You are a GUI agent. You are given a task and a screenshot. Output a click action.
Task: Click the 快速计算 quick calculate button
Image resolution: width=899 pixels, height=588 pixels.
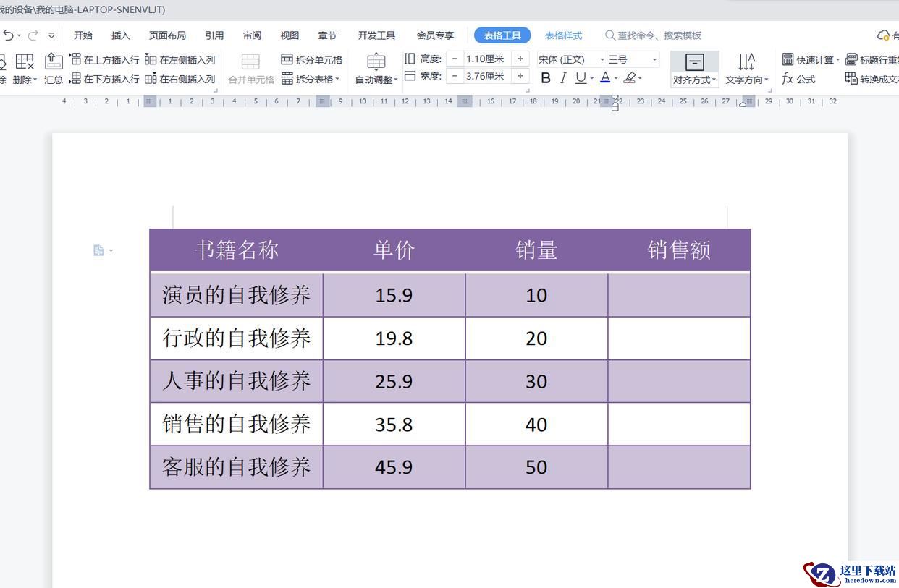[x=810, y=59]
